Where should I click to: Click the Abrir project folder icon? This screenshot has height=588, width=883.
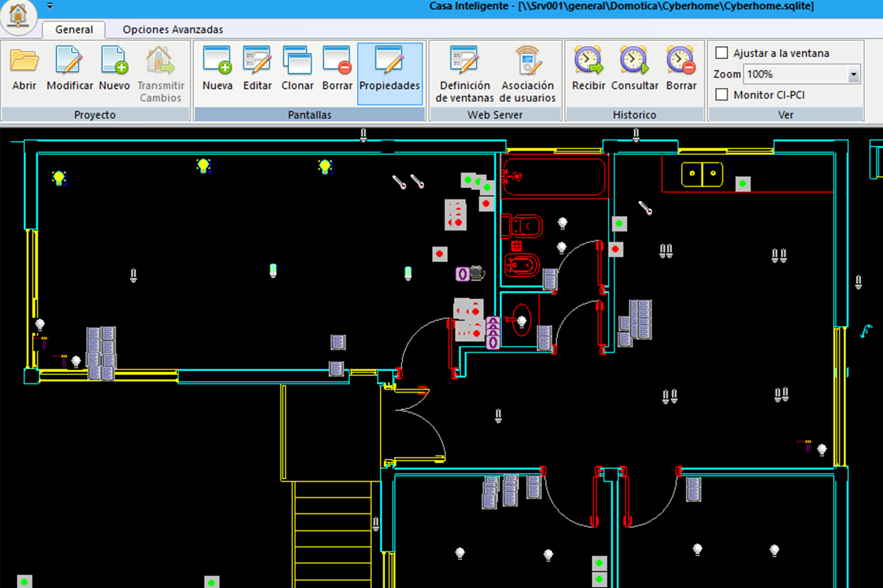coord(24,61)
